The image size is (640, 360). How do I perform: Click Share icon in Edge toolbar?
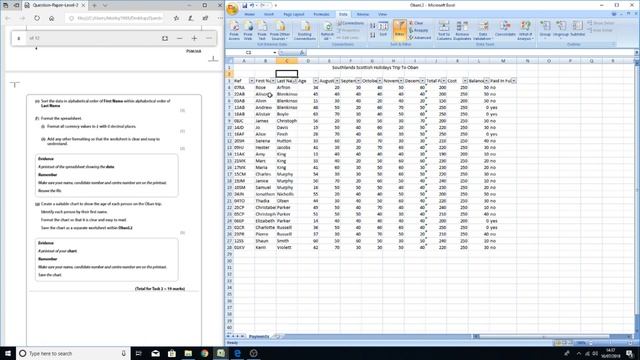[205, 18]
